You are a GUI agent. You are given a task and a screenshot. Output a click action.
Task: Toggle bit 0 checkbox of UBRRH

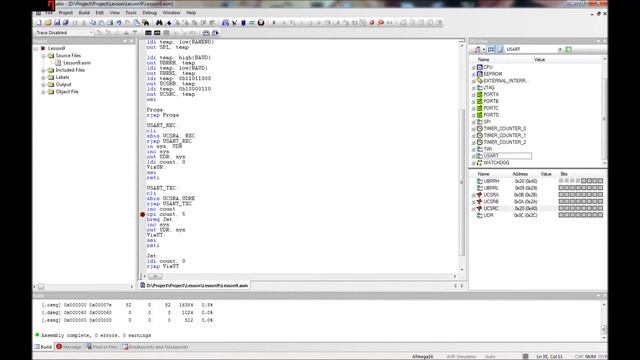coord(600,181)
